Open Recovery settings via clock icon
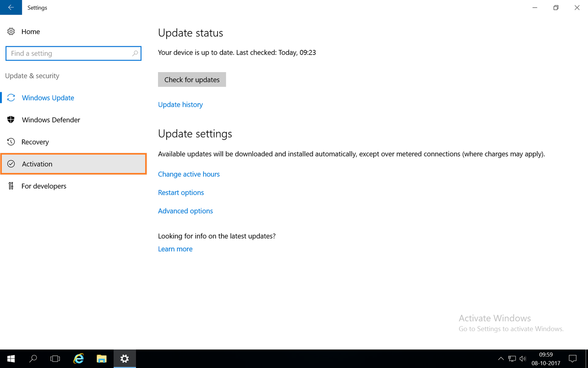The height and width of the screenshot is (368, 588). (35, 142)
